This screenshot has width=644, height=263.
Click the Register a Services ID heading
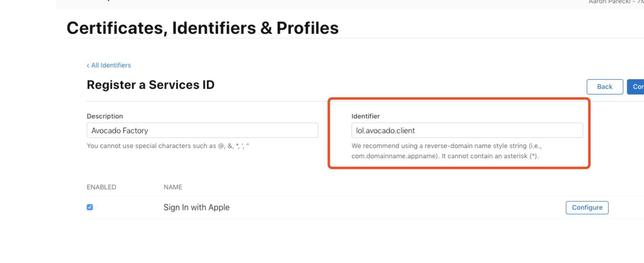pyautogui.click(x=151, y=85)
